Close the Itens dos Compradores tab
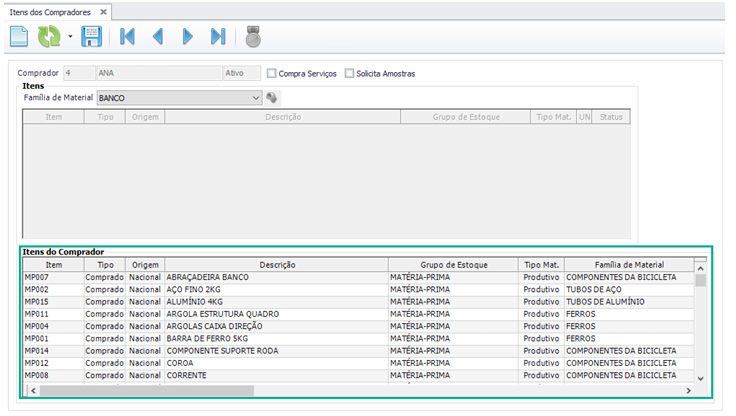 click(x=104, y=11)
